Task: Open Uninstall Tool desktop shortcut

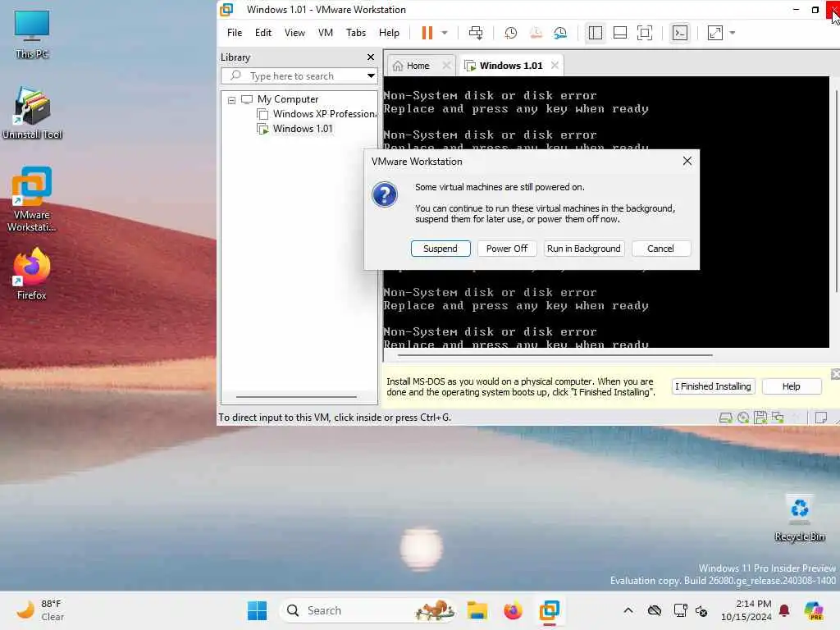Action: click(33, 112)
